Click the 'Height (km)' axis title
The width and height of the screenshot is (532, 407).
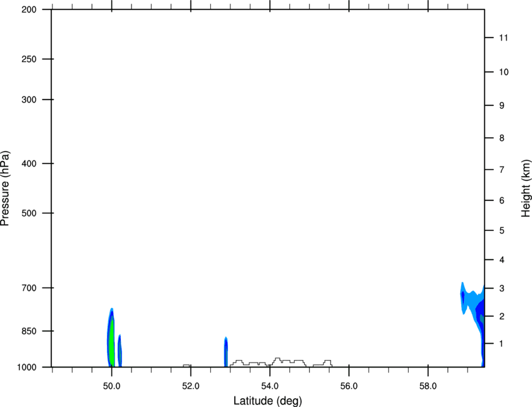[x=526, y=188]
